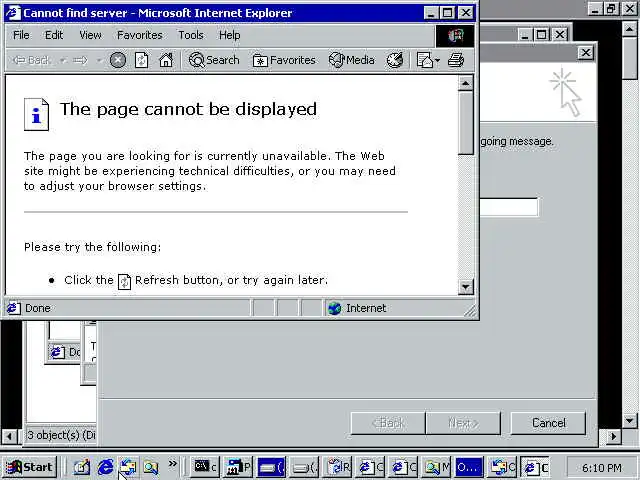Open the Edit menu
This screenshot has height=480, width=640.
[54, 35]
